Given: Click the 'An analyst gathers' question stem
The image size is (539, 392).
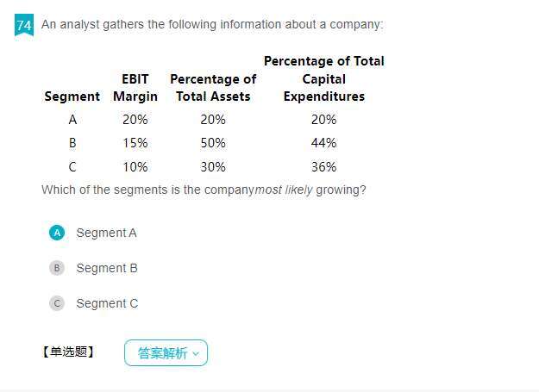Looking at the screenshot, I should [212, 24].
